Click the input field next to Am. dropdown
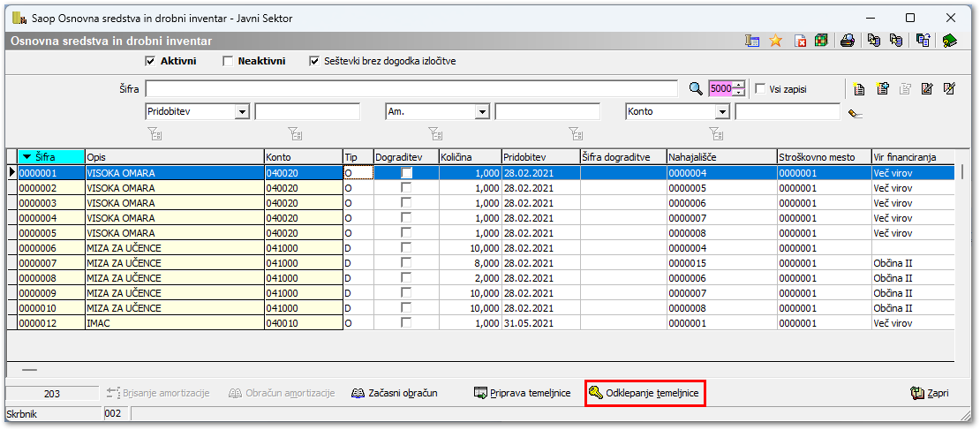980x430 pixels. tap(547, 112)
